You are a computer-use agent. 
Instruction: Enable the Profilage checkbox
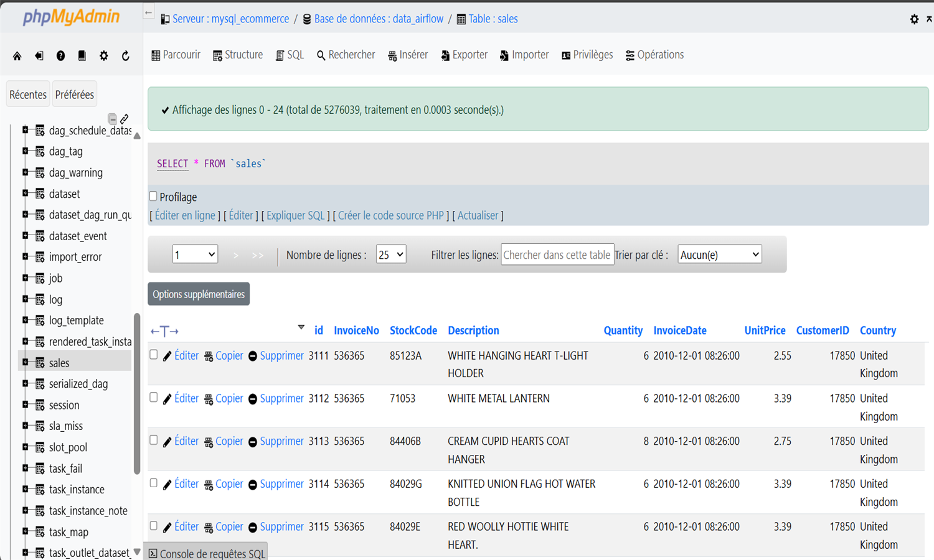tap(153, 197)
